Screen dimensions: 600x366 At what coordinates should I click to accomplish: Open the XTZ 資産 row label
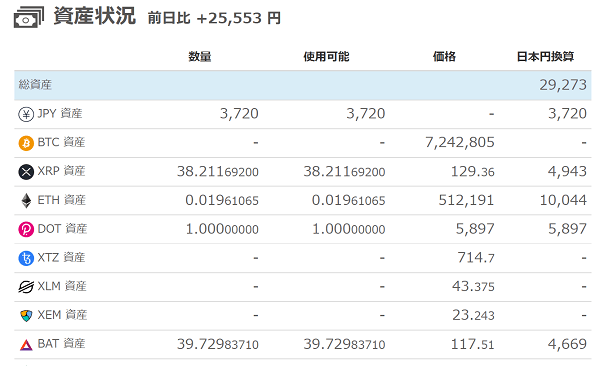61,257
